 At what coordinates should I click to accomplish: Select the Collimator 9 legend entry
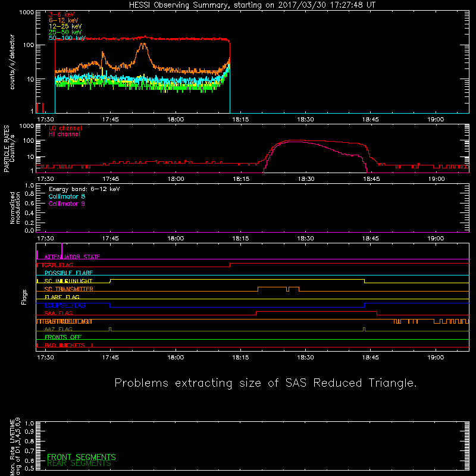pos(67,203)
